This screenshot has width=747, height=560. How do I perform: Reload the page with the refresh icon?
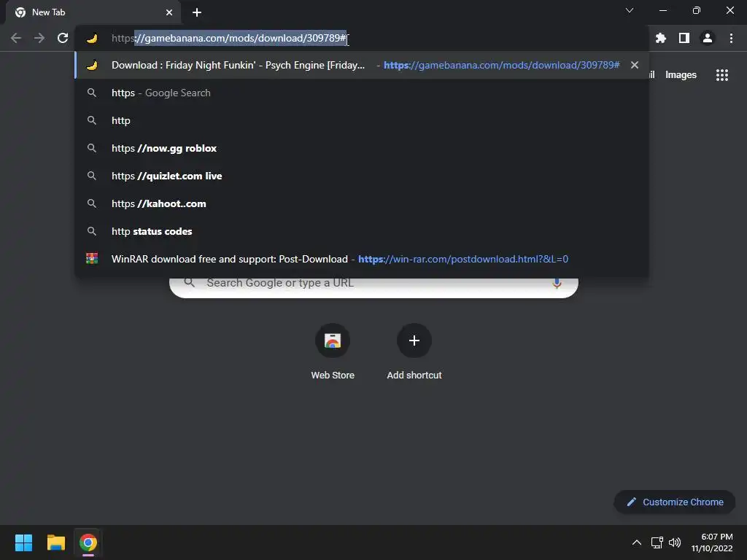tap(63, 38)
